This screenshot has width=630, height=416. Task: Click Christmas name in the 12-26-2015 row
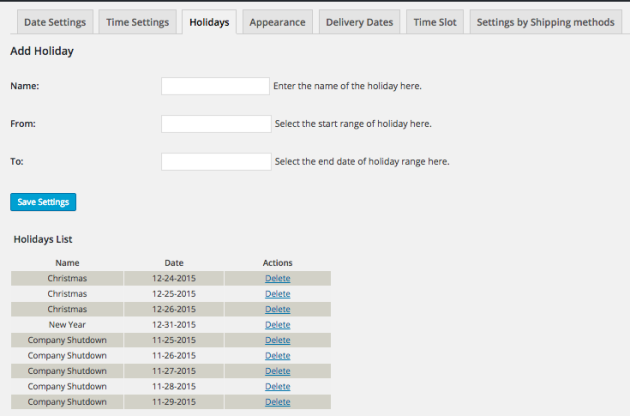pyautogui.click(x=67, y=309)
